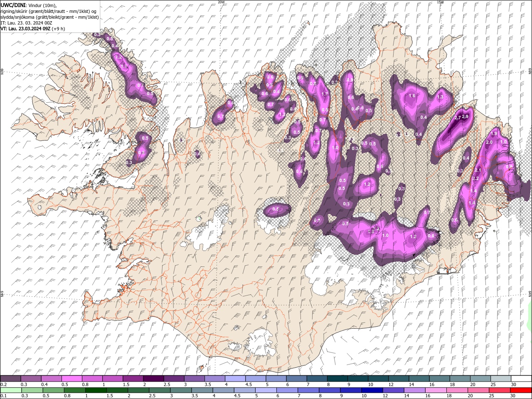Viewport: 532px width, 399px height.
Task: Select the bright red 30 swatch, lower legend
Action: point(520,390)
